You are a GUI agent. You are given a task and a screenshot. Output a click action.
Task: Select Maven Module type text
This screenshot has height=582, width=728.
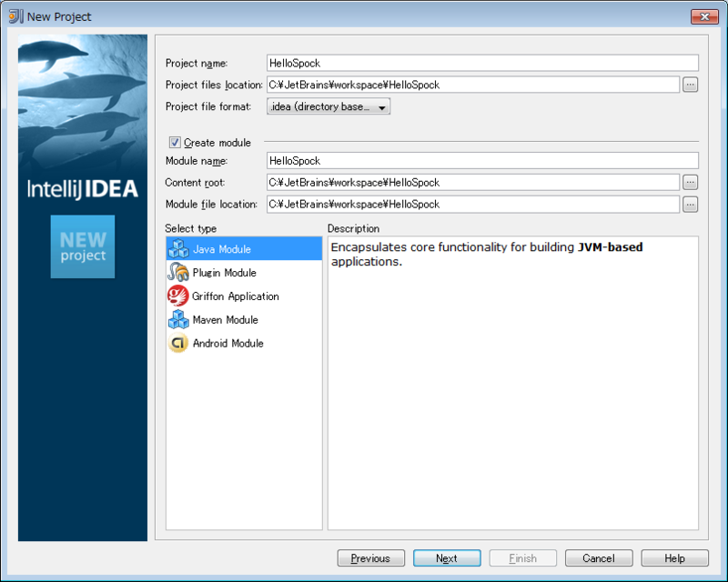pos(225,320)
